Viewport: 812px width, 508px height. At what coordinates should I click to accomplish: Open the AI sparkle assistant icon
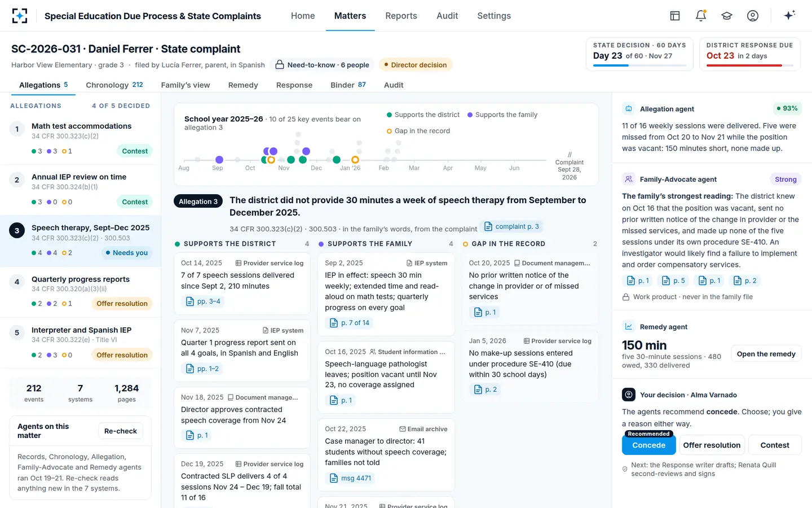point(789,15)
